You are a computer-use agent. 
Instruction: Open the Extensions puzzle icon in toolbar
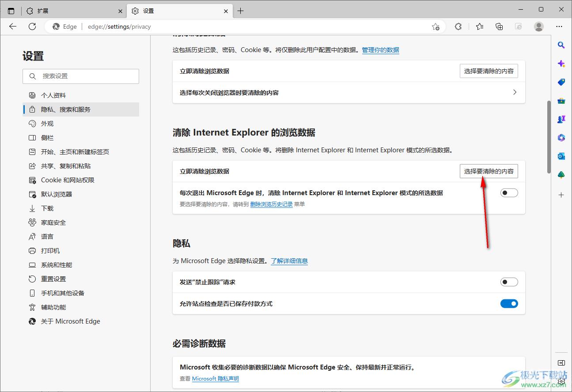click(458, 26)
